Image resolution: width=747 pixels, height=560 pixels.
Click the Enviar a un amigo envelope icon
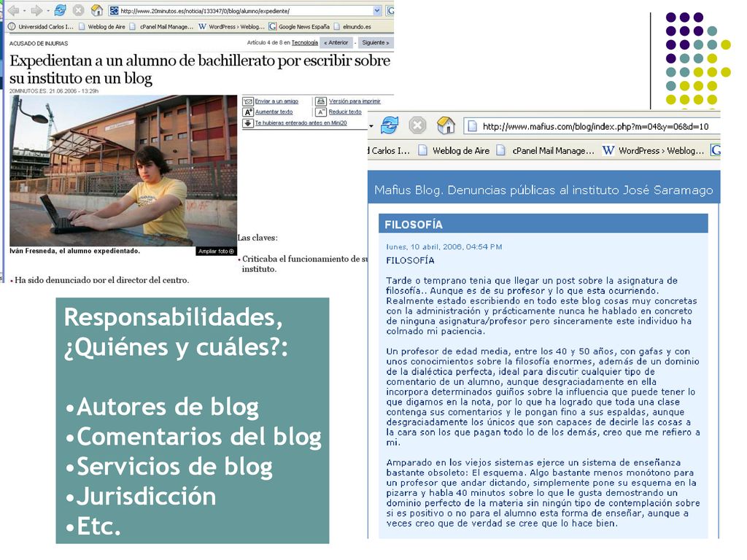248,101
